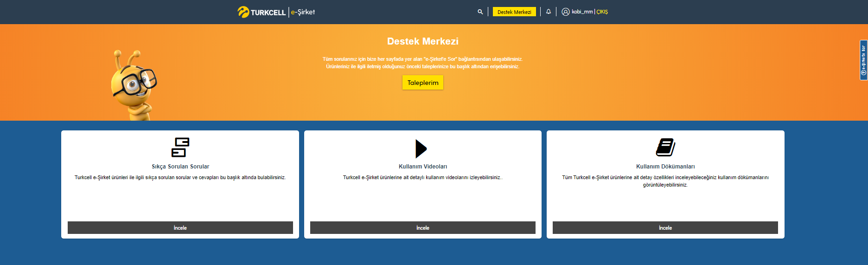Click İncele under Kullanım Videoları
The image size is (868, 265).
coord(423,228)
